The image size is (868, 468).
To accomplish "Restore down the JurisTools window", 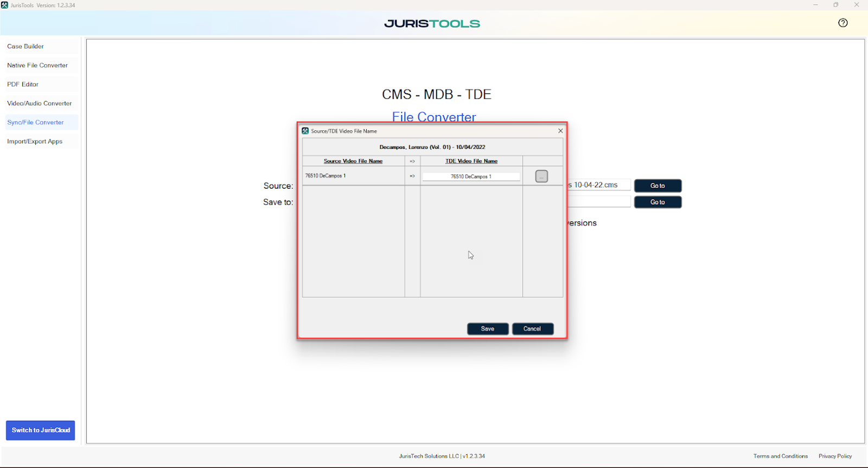I will click(836, 5).
